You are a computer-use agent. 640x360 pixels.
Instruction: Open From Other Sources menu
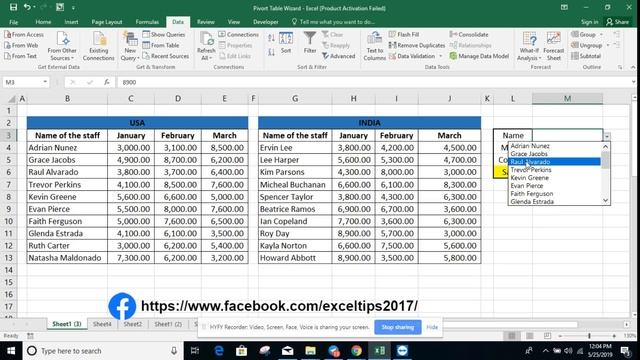(62, 46)
